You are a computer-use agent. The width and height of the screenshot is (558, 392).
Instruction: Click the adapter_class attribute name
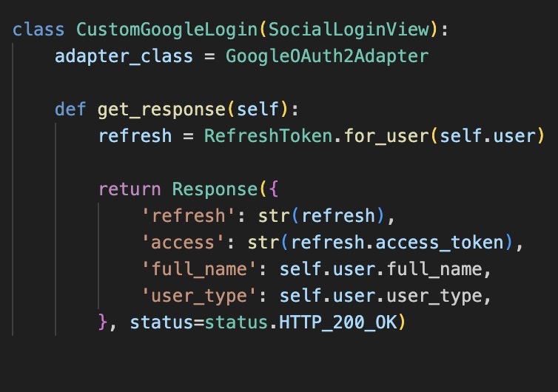(112, 57)
